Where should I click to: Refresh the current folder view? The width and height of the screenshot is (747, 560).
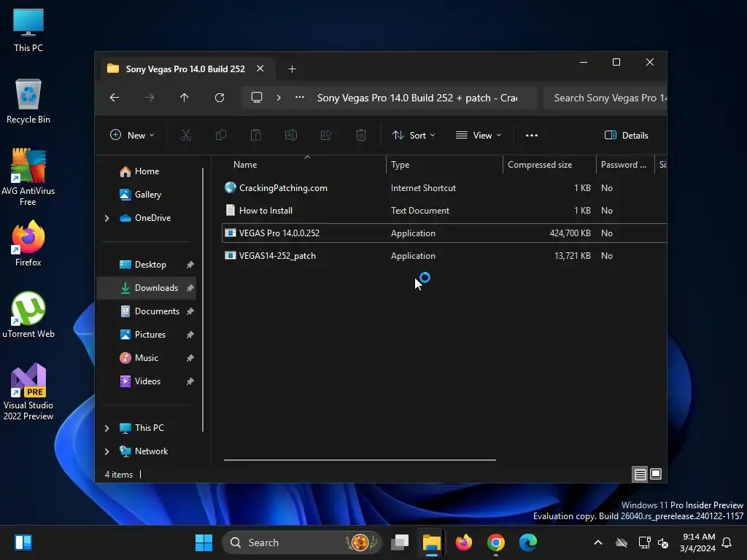pos(219,98)
